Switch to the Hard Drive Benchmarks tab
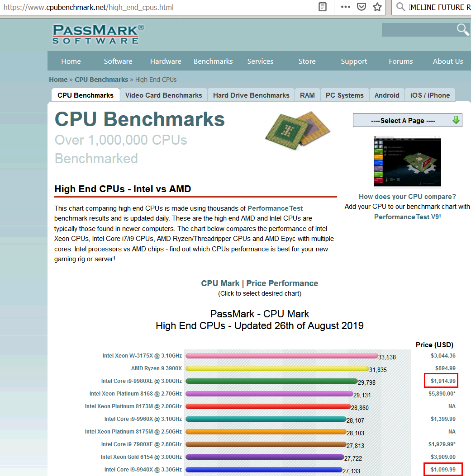 point(251,95)
